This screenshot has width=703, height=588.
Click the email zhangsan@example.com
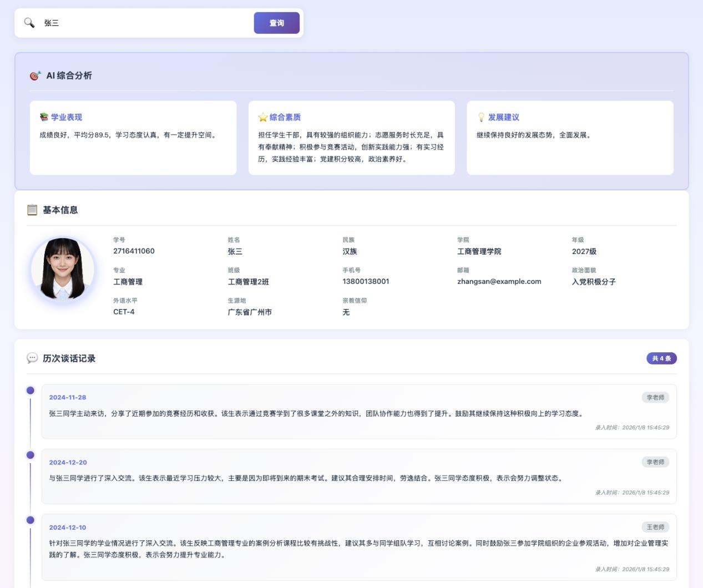499,281
